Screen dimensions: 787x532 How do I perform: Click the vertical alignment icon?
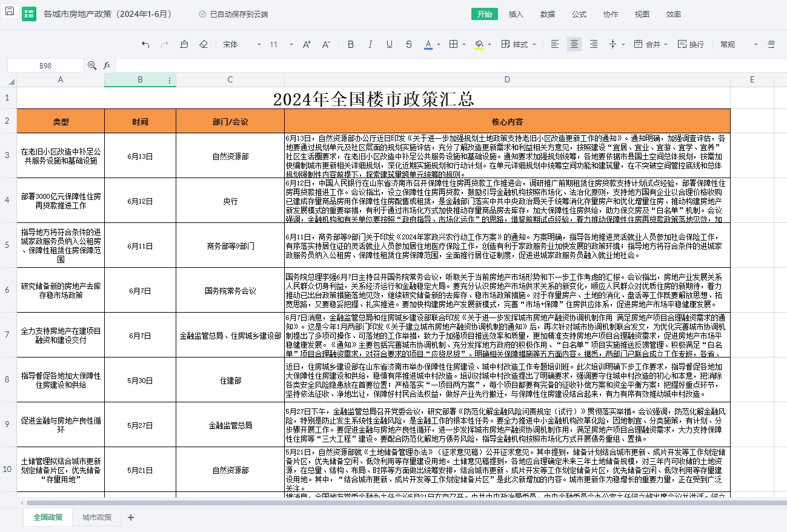pyautogui.click(x=613, y=44)
